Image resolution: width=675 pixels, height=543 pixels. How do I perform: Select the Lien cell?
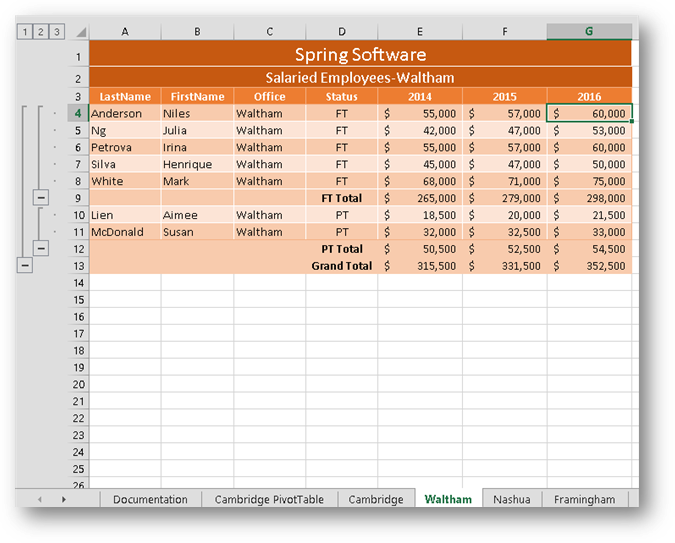click(125, 215)
